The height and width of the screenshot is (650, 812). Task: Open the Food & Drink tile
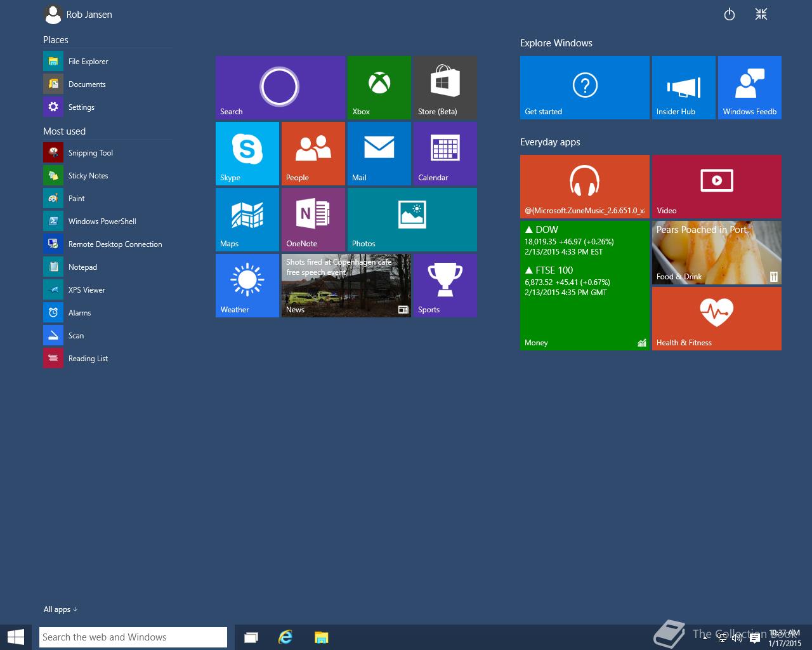click(717, 253)
